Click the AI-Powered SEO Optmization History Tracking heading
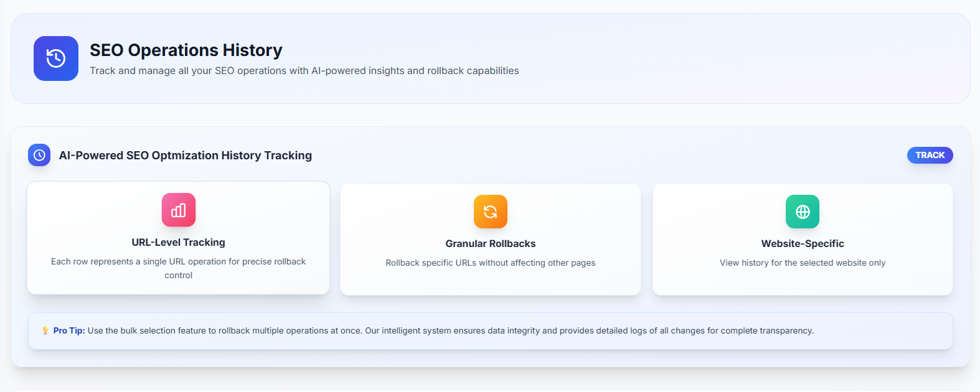This screenshot has height=392, width=980. [x=185, y=156]
